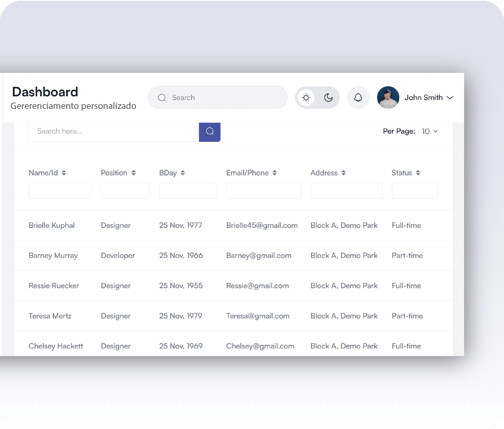Image resolution: width=504 pixels, height=429 pixels.
Task: Switch to dark mode moon toggle
Action: coord(328,98)
